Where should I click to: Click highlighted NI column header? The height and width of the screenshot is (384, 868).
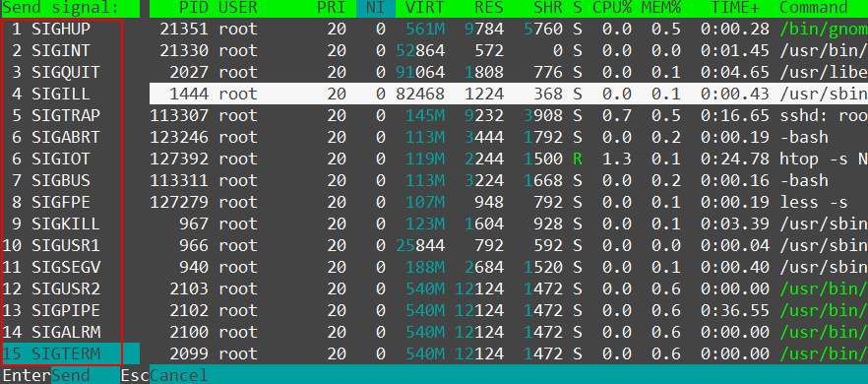[375, 8]
